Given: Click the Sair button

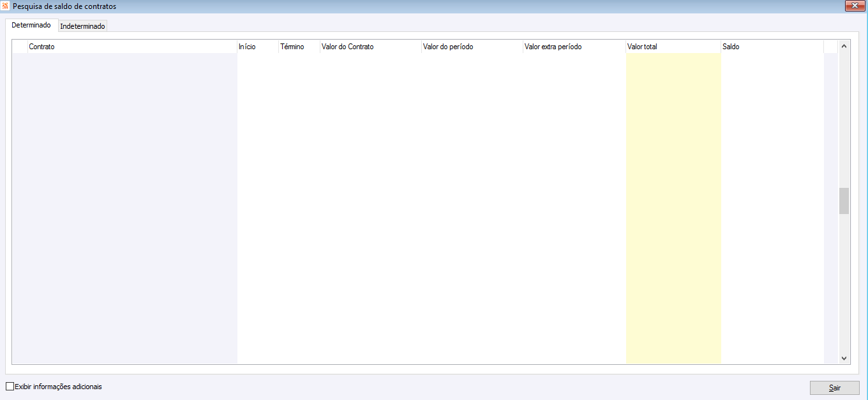Looking at the screenshot, I should pyautogui.click(x=835, y=388).
